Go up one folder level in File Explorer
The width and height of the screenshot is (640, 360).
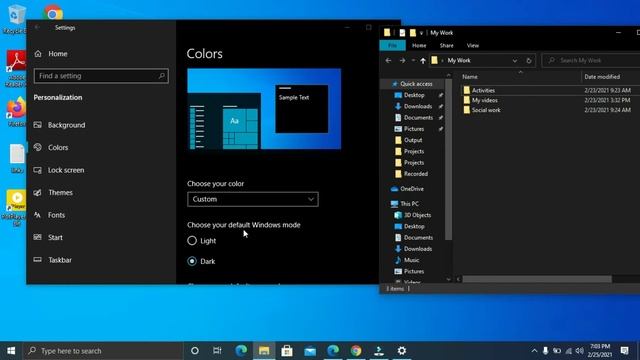(423, 60)
